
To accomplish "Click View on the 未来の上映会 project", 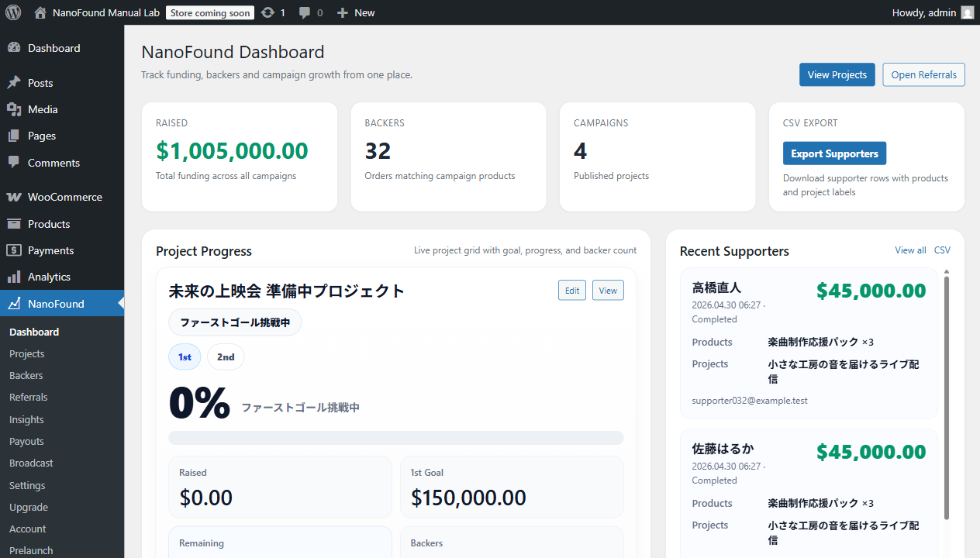I will pyautogui.click(x=608, y=291).
